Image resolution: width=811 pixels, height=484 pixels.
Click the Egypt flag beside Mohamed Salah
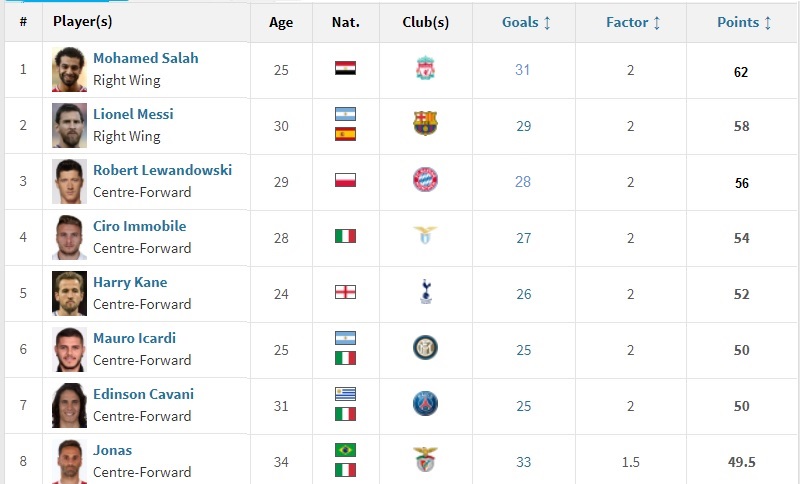[x=345, y=68]
